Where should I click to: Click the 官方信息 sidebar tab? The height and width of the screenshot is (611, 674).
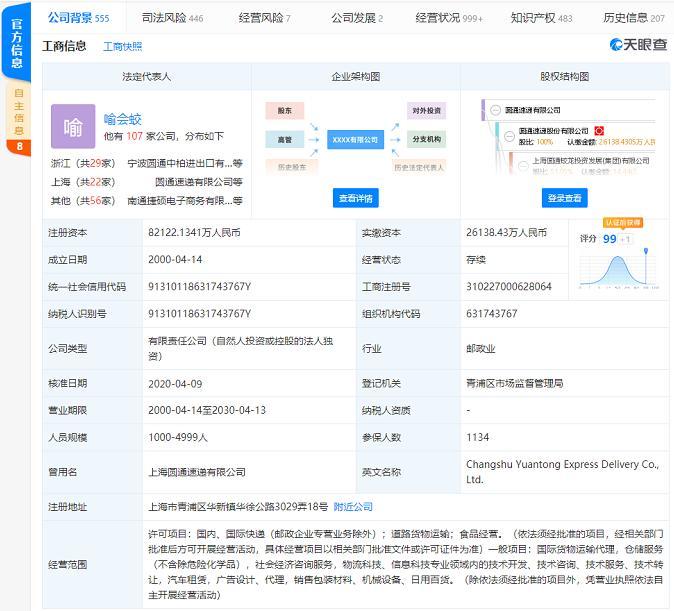coord(16,43)
